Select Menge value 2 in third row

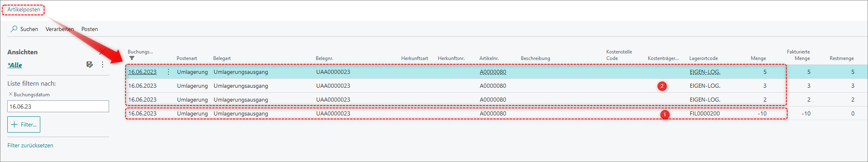point(765,100)
